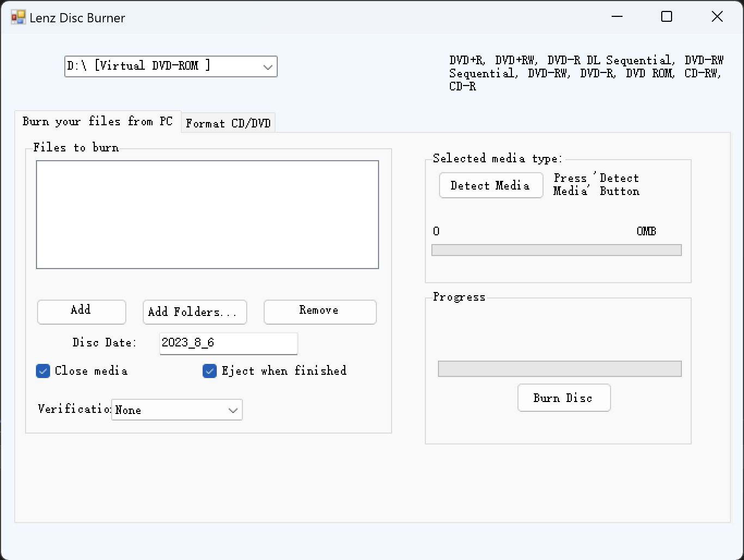Screen dimensions: 744x560
Task: Switch to the Format CD/DVD tab
Action: tap(228, 123)
